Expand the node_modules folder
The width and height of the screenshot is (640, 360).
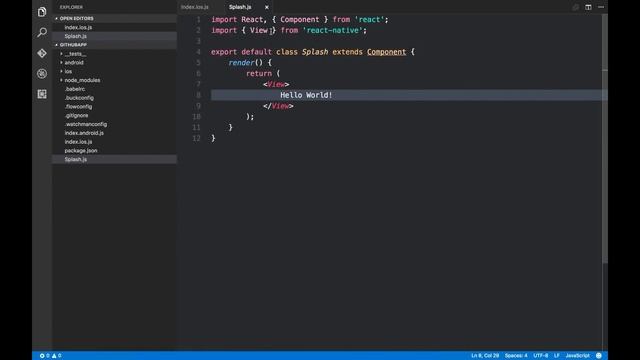coord(82,80)
